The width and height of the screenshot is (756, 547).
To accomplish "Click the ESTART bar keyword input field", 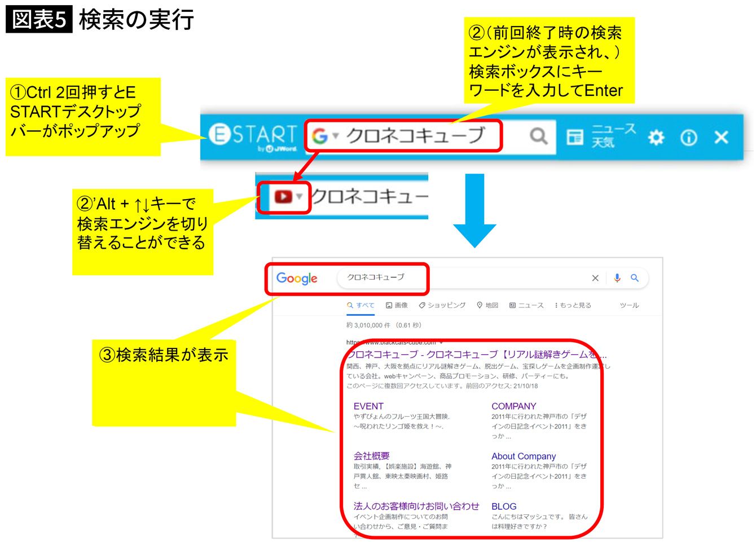I will (x=415, y=135).
